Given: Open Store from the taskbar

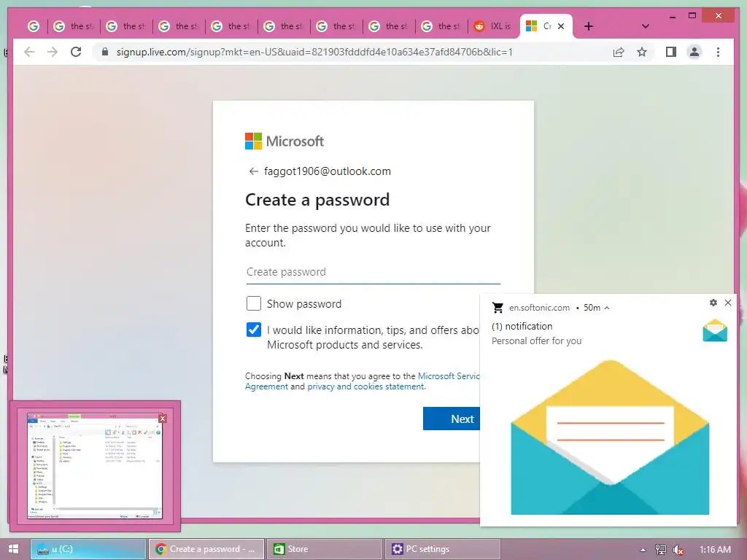Looking at the screenshot, I should (x=325, y=549).
